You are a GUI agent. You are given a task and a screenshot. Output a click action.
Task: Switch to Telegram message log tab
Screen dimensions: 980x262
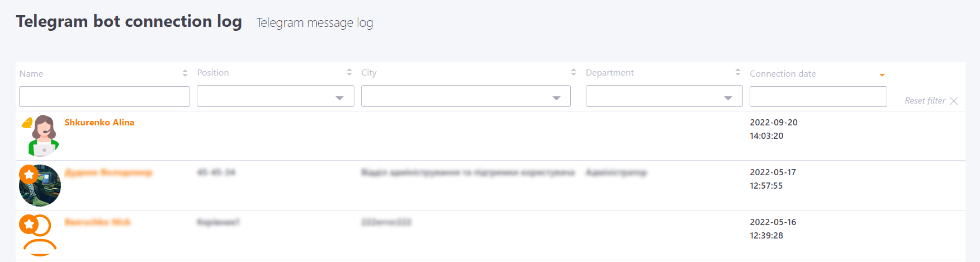[x=315, y=23]
